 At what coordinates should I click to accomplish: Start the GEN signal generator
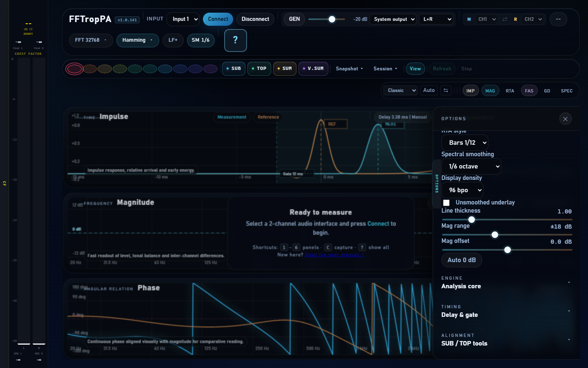(294, 19)
